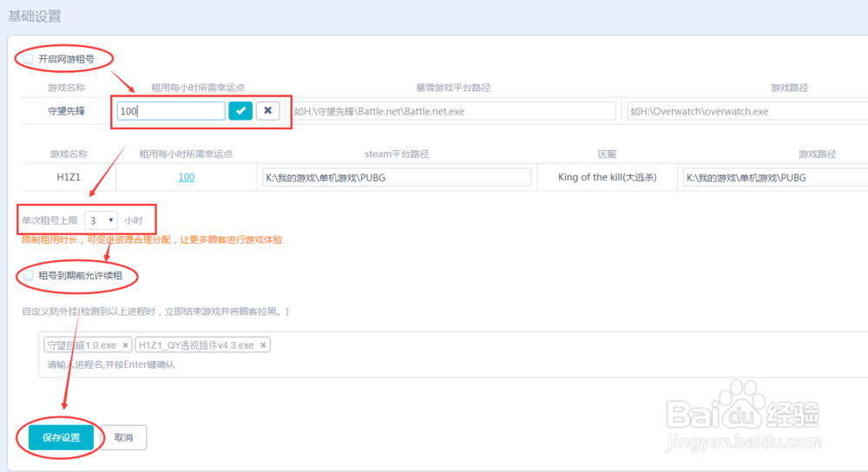Click the H1Z1 steam平台路径 field
Image resolution: width=868 pixels, height=472 pixels.
(x=397, y=177)
